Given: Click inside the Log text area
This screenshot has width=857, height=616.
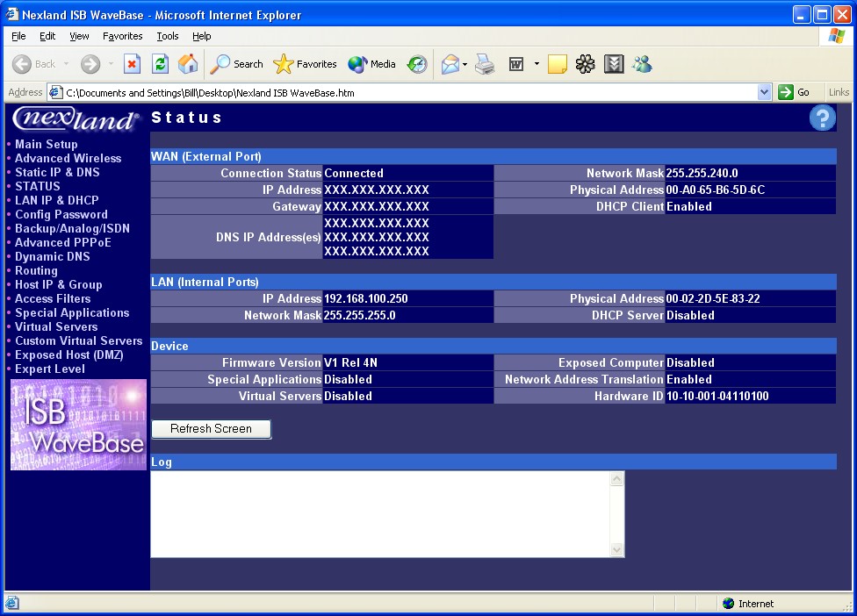Looking at the screenshot, I should point(380,514).
